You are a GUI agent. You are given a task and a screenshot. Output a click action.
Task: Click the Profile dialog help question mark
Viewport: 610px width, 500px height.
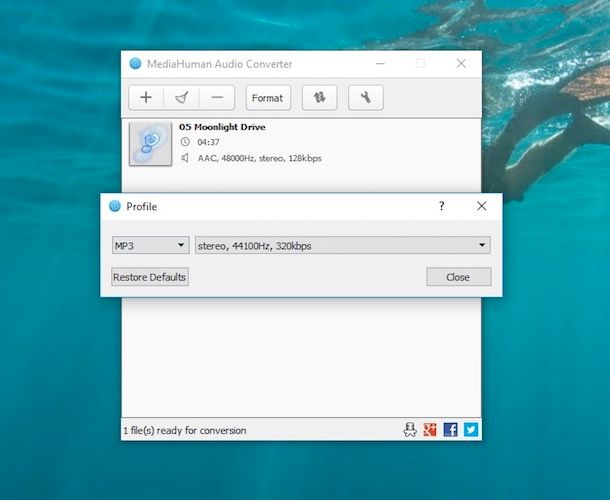(442, 206)
